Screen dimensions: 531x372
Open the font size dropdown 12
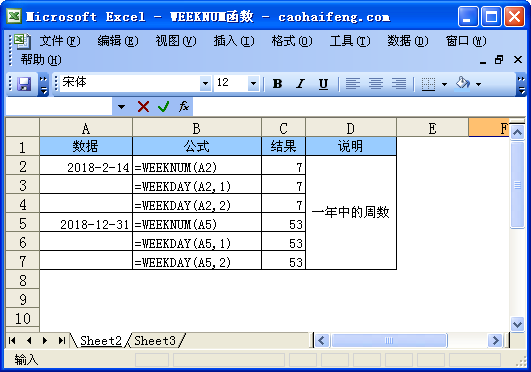253,84
